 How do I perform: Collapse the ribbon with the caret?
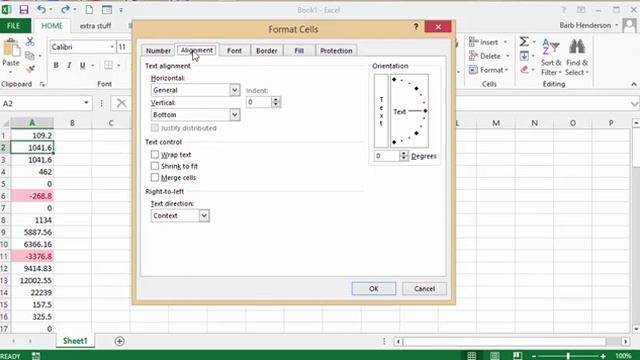click(634, 84)
